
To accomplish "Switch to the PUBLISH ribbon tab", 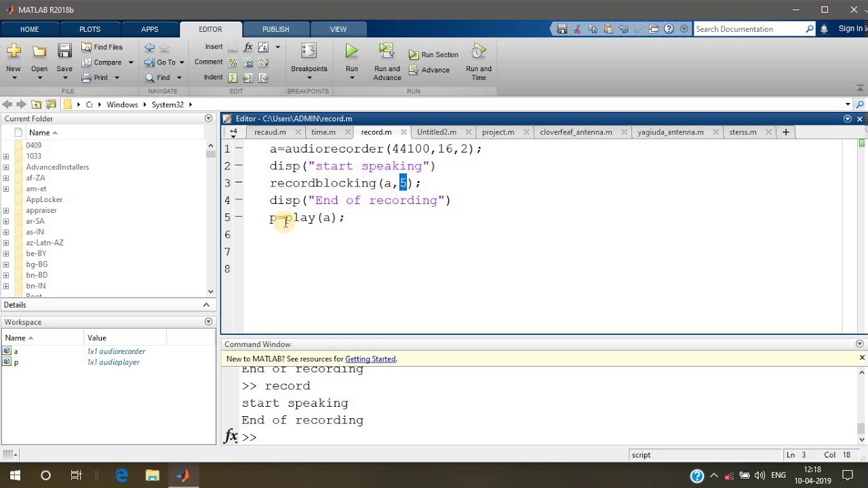I will click(275, 29).
